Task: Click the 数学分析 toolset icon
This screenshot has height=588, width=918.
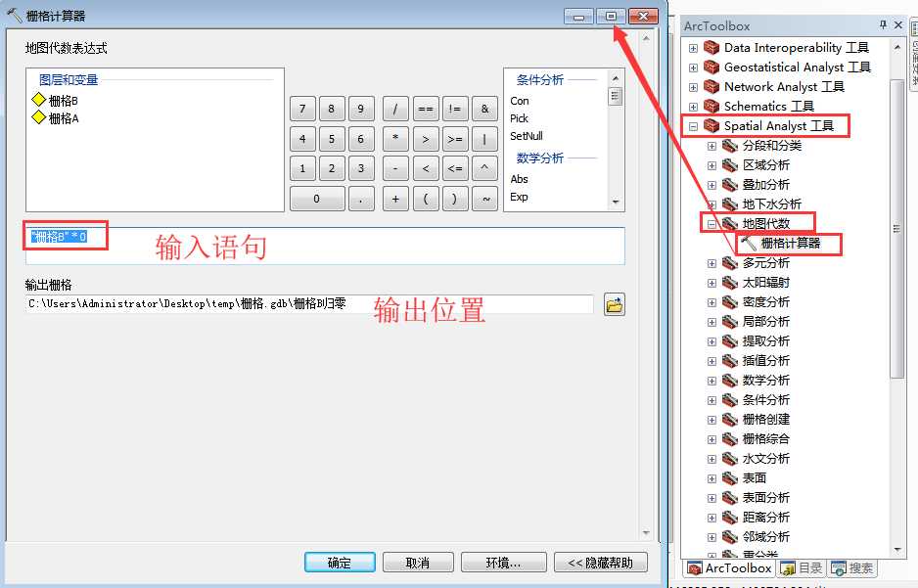Action: [x=729, y=381]
